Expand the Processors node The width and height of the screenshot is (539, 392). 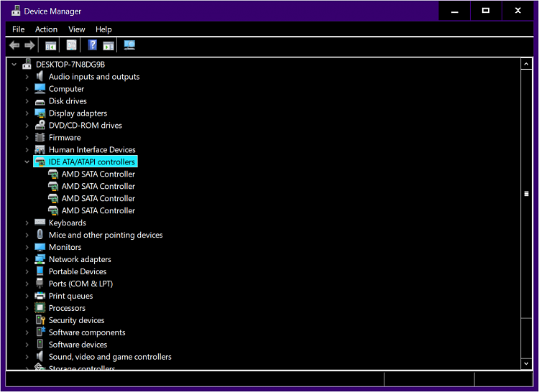(27, 308)
